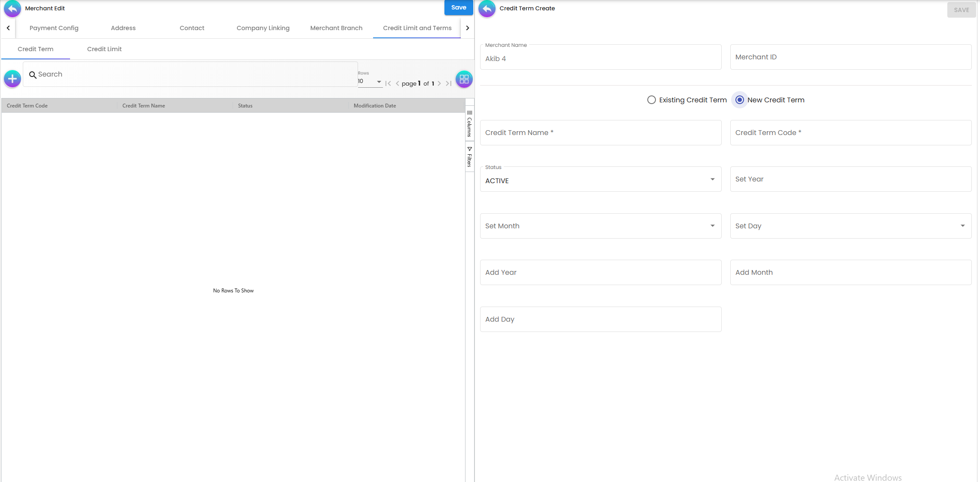The height and width of the screenshot is (482, 980).
Task: Select New Credit Term radio option
Action: click(x=740, y=100)
